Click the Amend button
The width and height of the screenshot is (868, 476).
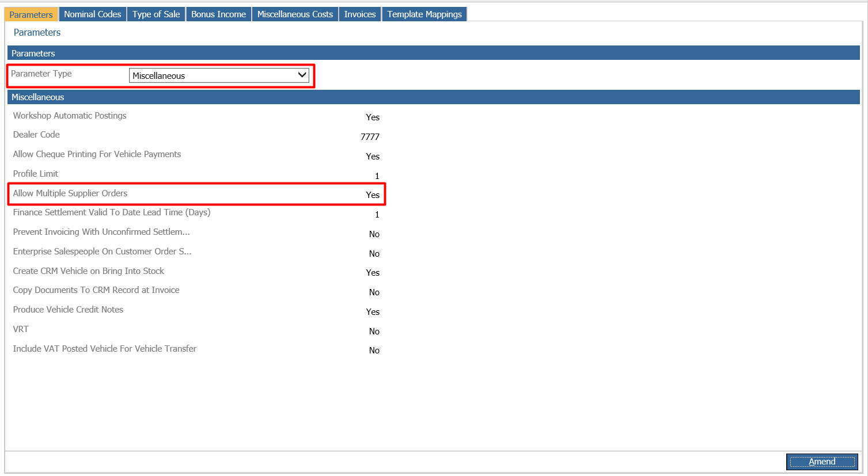click(x=822, y=462)
